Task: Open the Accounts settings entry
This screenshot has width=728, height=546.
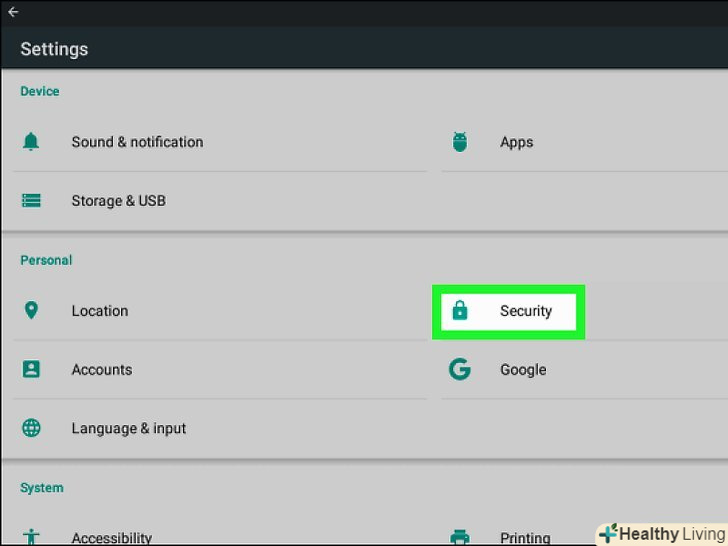Action: click(x=102, y=370)
